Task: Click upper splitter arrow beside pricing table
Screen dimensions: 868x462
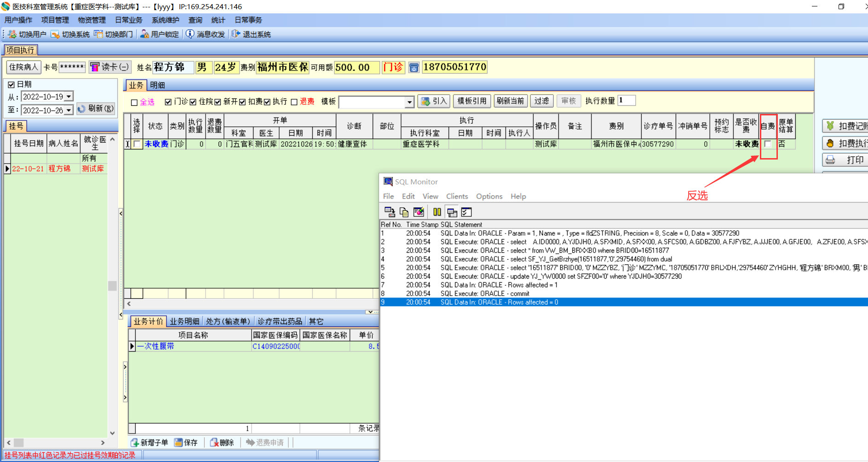Action: pyautogui.click(x=125, y=367)
